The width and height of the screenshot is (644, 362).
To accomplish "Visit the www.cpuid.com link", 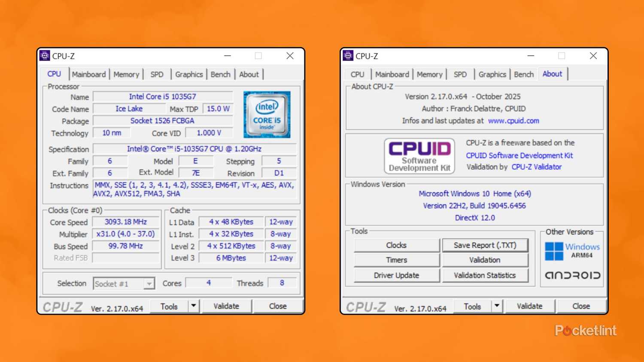I will 513,121.
